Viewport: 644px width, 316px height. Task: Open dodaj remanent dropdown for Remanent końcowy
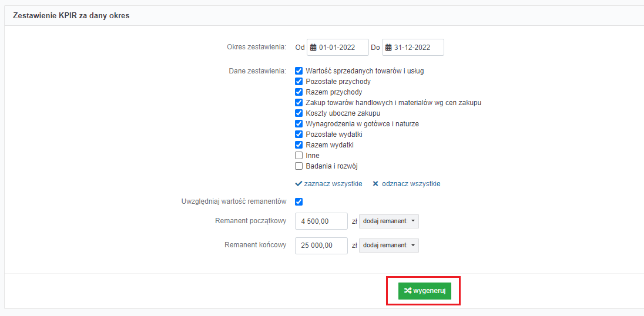(389, 246)
